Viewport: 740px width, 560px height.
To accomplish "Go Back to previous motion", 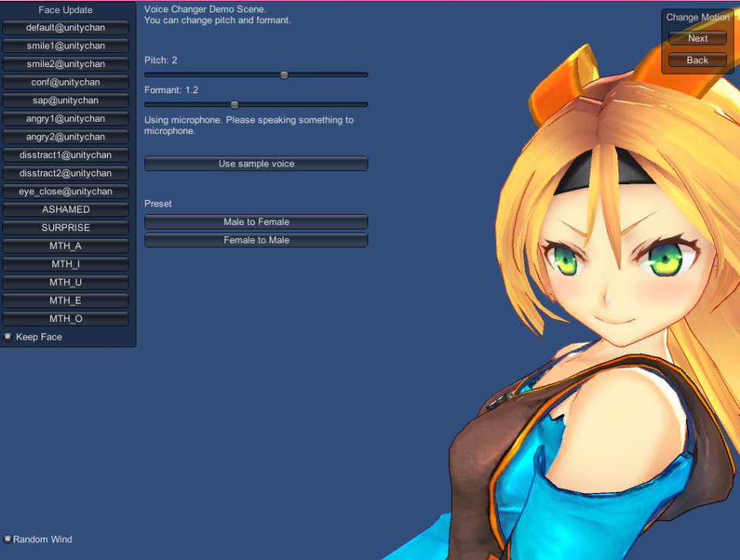I will pyautogui.click(x=698, y=60).
